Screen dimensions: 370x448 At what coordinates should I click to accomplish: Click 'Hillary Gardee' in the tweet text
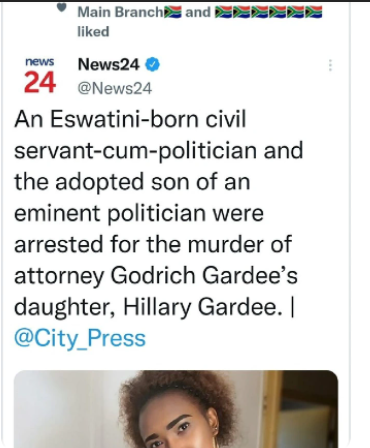pyautogui.click(x=200, y=307)
